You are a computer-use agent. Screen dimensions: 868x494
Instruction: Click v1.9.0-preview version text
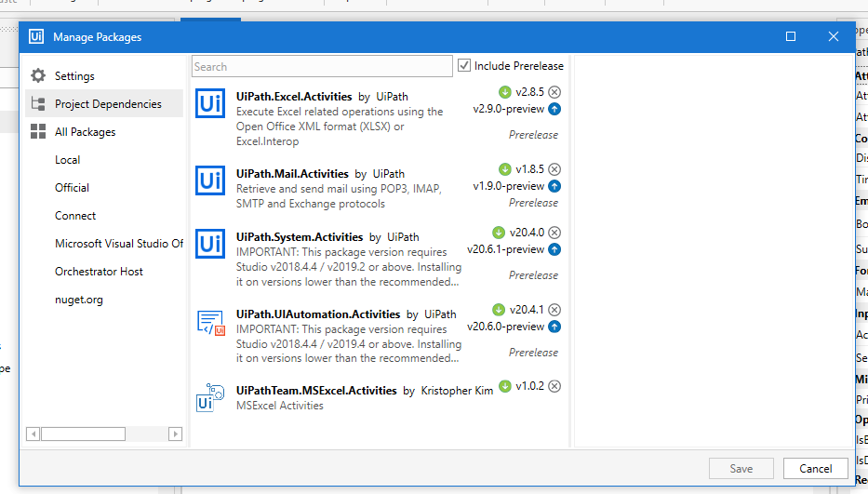[509, 186]
